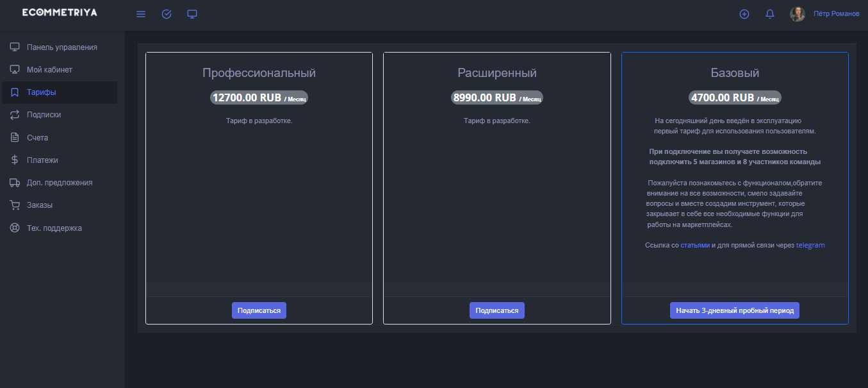
Task: Go to Мой кабинет section
Action: pyautogui.click(x=49, y=70)
